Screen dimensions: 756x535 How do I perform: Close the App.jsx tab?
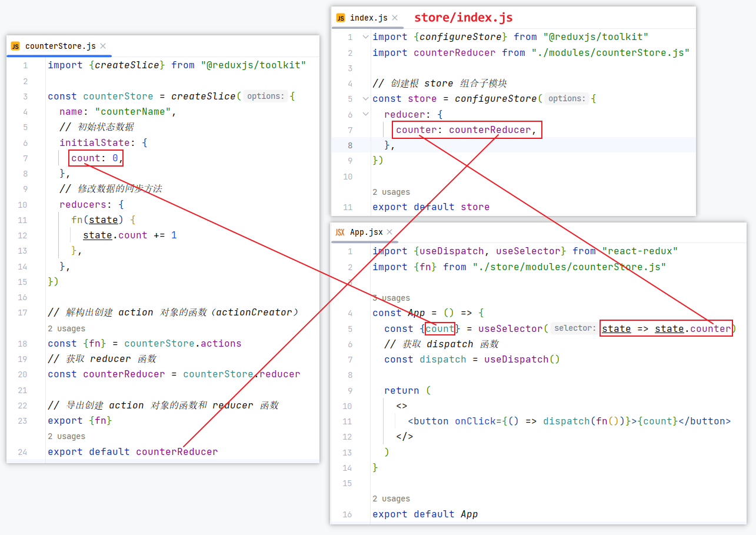tap(390, 232)
